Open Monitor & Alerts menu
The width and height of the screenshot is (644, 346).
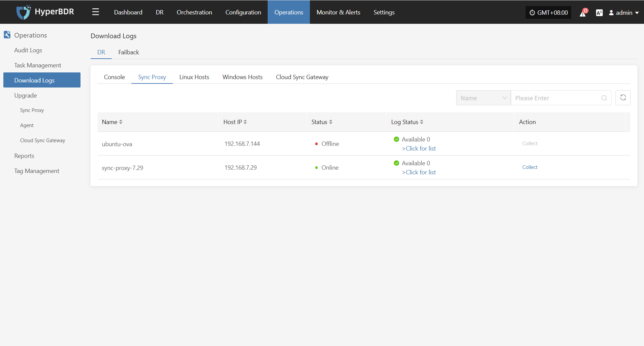(x=338, y=12)
